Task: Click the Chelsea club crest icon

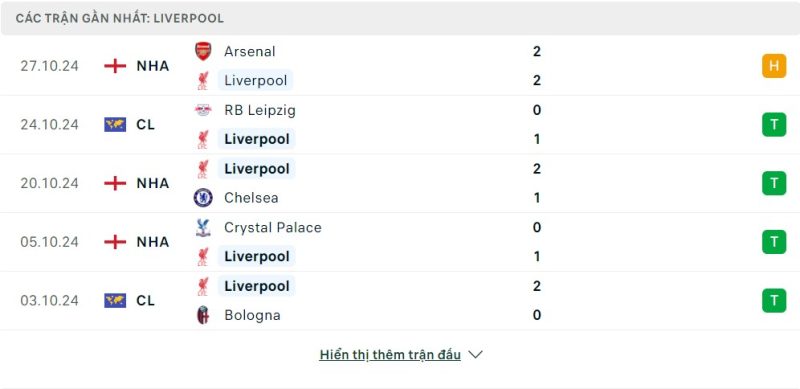Action: [203, 198]
